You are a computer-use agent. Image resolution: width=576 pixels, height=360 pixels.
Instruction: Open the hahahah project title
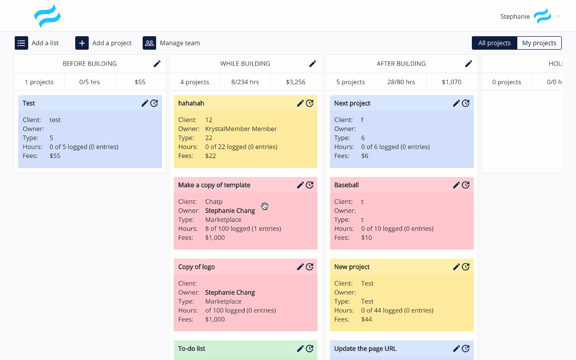191,103
